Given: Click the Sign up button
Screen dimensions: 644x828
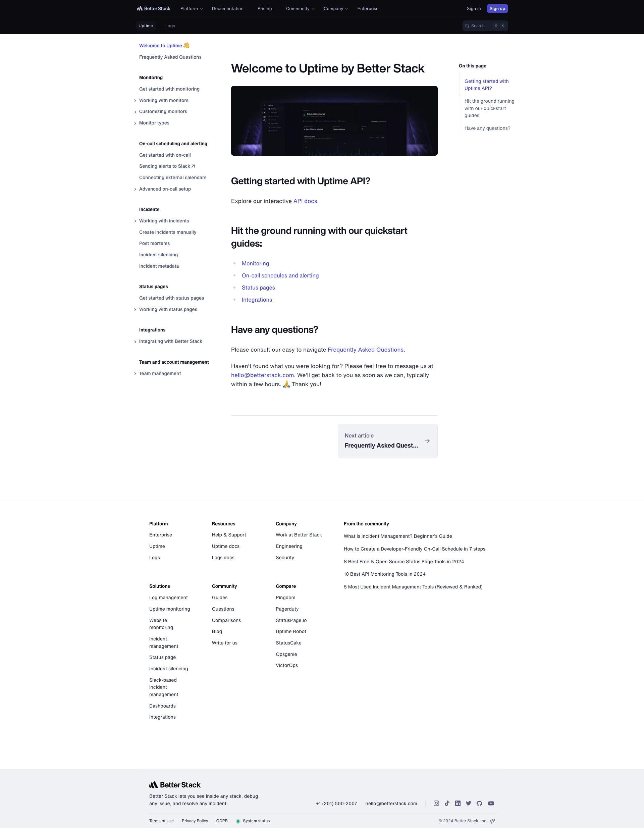Looking at the screenshot, I should (497, 9).
